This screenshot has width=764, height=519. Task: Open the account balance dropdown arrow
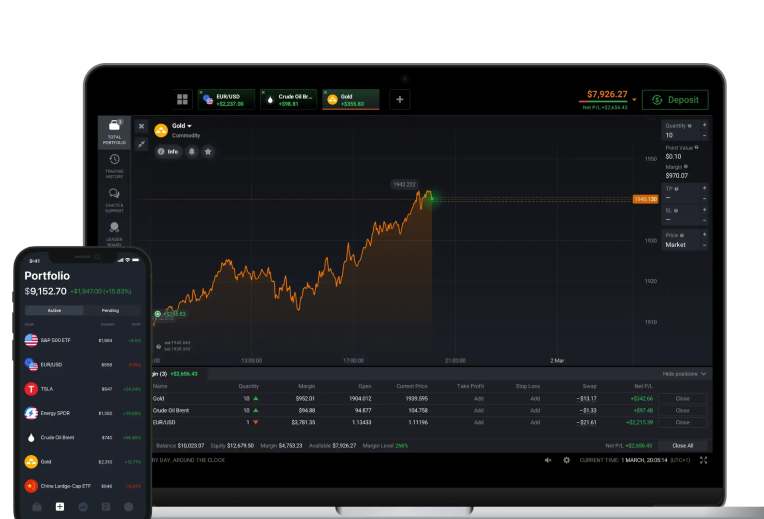click(633, 100)
